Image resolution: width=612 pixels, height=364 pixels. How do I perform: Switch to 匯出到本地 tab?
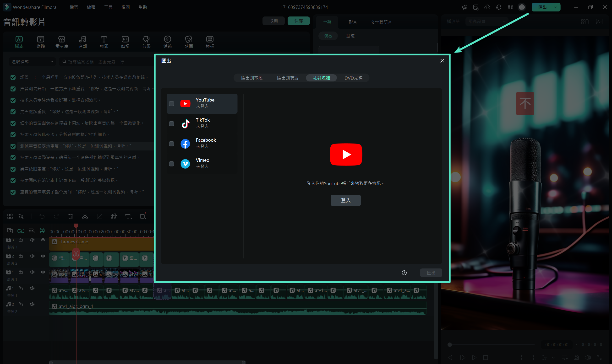252,78
